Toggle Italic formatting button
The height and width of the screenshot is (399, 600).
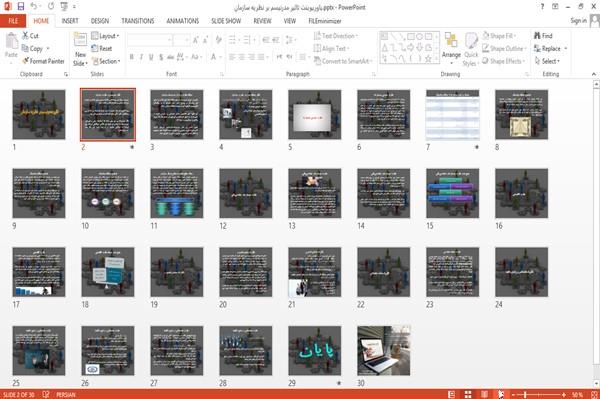(x=141, y=57)
